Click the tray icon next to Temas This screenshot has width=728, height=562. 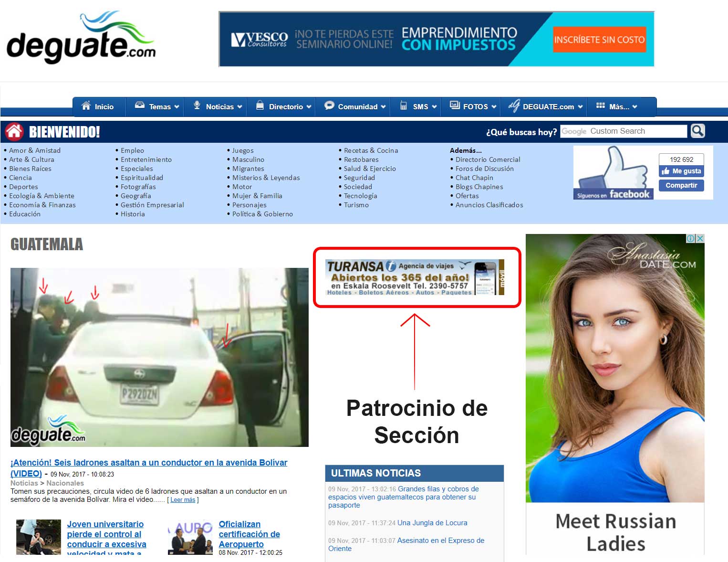(x=139, y=105)
